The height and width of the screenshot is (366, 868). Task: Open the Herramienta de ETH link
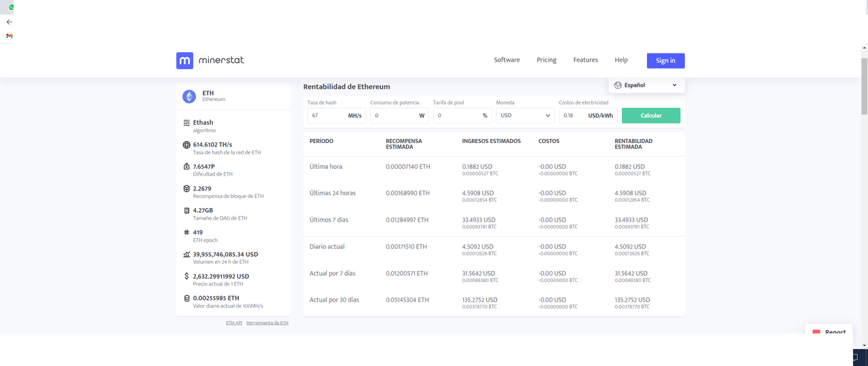[x=267, y=323]
